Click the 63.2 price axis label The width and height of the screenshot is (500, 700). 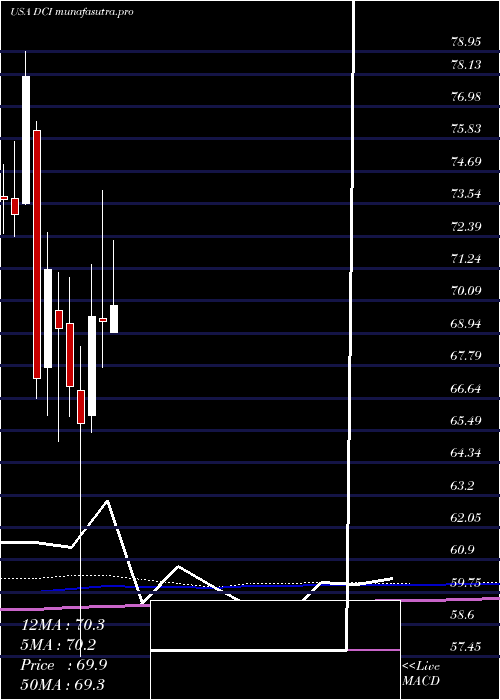(x=462, y=486)
